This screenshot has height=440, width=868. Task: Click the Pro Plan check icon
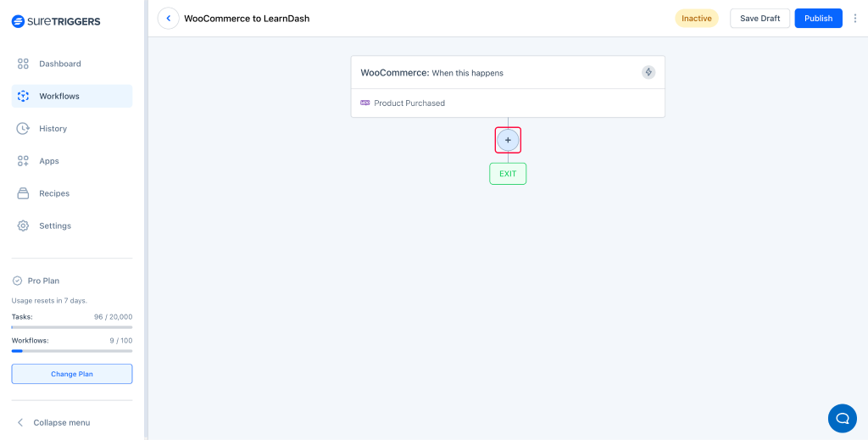[x=17, y=281]
